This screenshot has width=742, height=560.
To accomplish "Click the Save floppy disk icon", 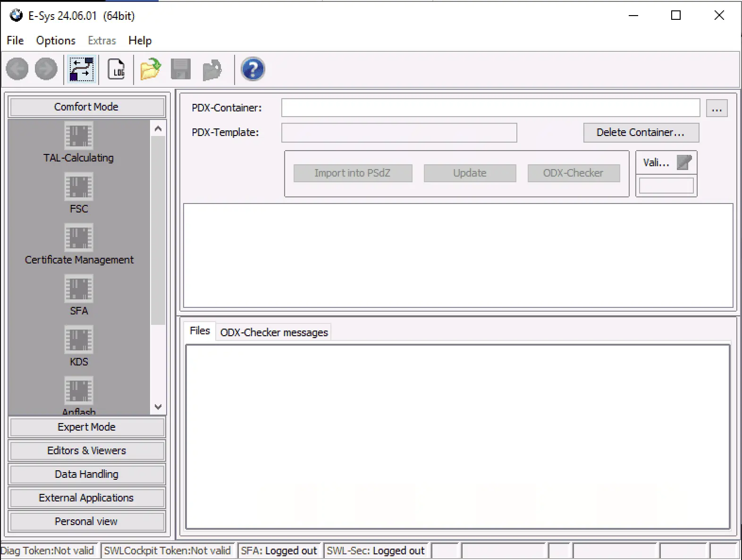I will [180, 69].
